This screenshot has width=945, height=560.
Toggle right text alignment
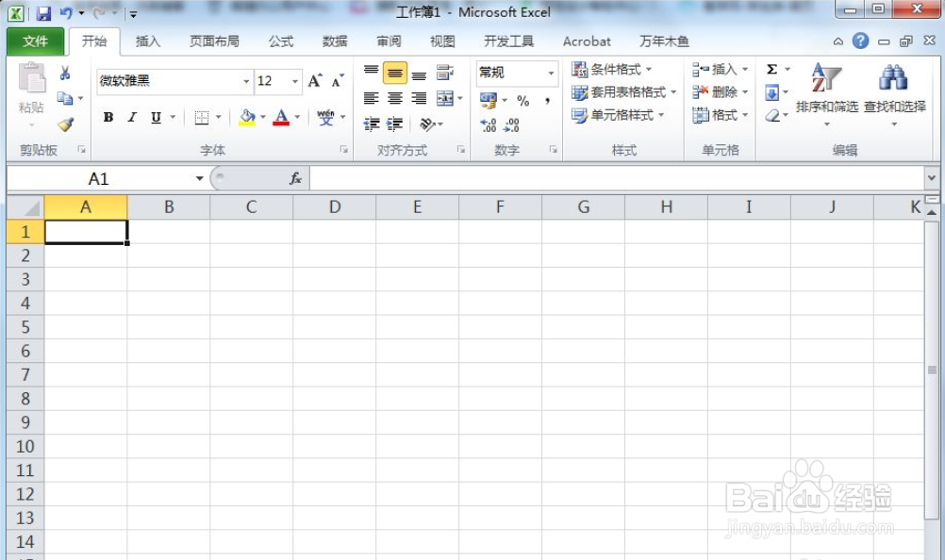click(419, 97)
